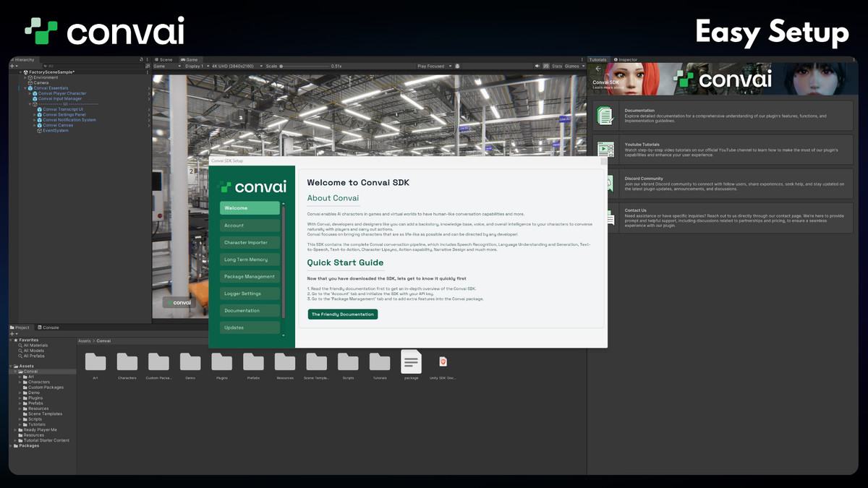Toggle the Game view mute audio button

pos(537,66)
